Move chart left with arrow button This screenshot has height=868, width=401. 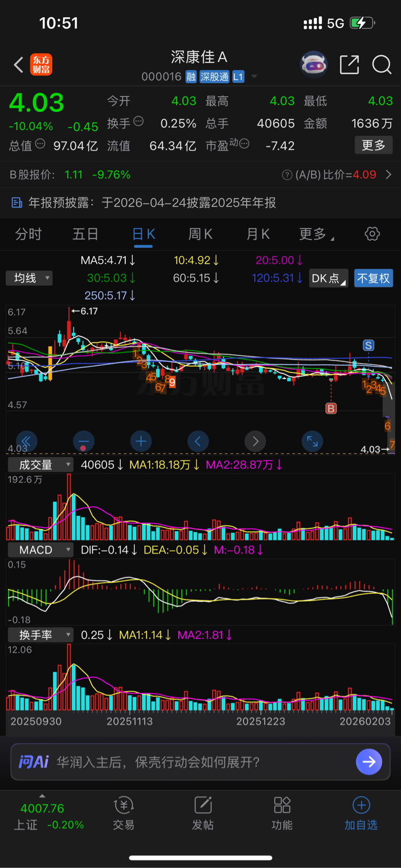(198, 442)
